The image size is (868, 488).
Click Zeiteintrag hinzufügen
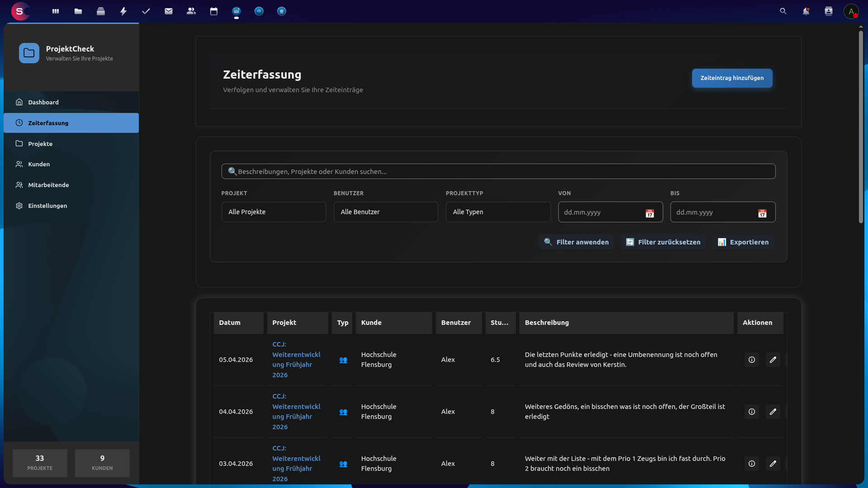pyautogui.click(x=732, y=78)
